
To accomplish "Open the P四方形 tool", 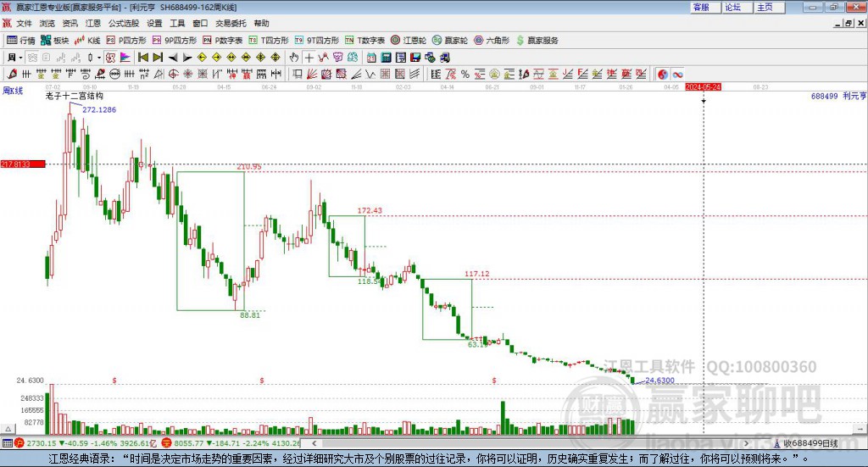I will (x=126, y=41).
